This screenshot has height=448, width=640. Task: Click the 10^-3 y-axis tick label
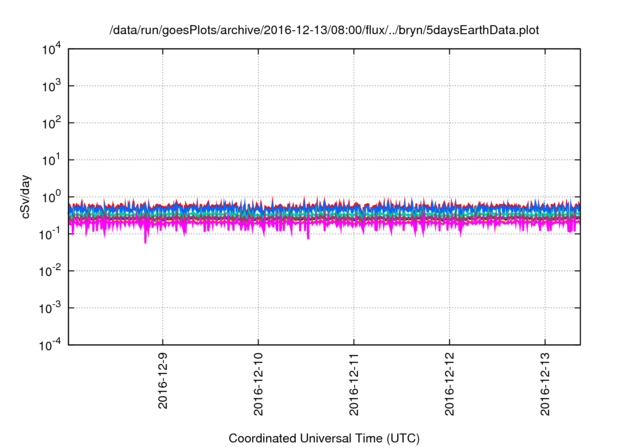[x=51, y=308]
